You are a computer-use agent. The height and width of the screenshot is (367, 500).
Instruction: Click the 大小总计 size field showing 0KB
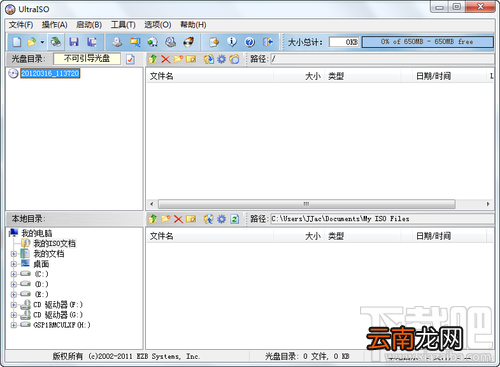[x=344, y=42]
